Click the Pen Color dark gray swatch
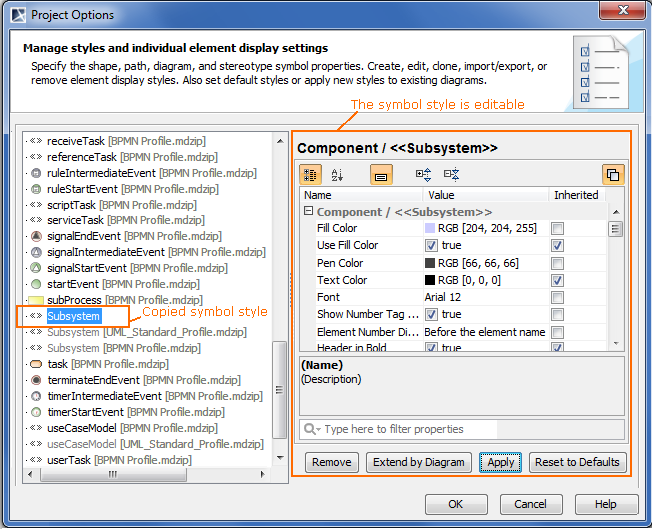 coord(430,263)
